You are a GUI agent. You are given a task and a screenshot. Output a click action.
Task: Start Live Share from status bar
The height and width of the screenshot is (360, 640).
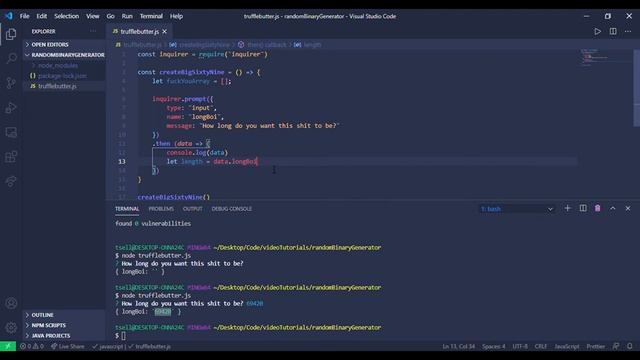pos(67,347)
